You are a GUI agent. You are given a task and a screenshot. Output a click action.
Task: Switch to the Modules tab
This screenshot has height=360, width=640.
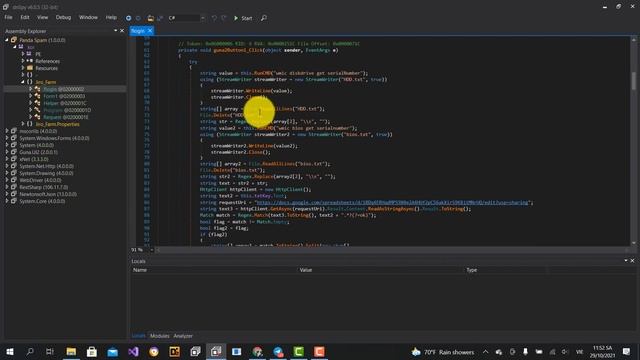coord(159,336)
